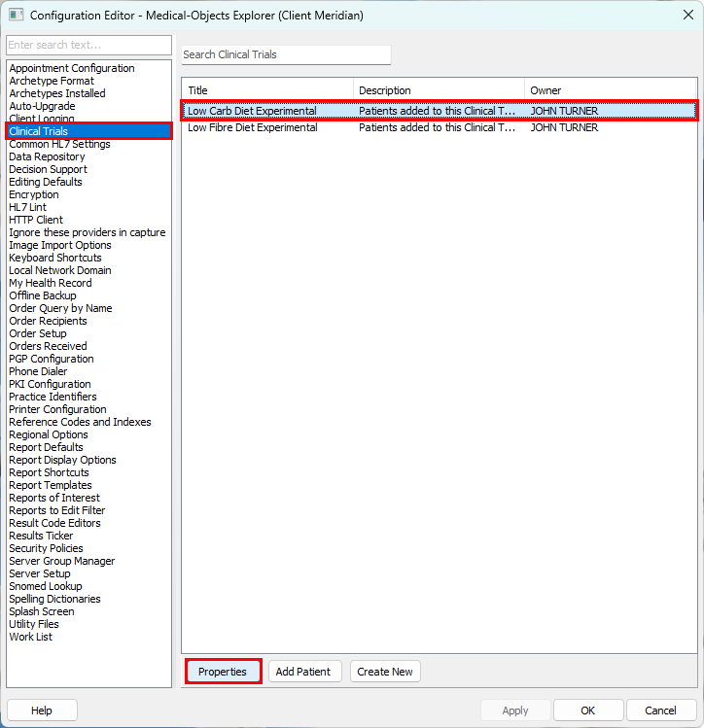Select Appointment Configuration in the settings list
The width and height of the screenshot is (704, 728).
tap(72, 68)
